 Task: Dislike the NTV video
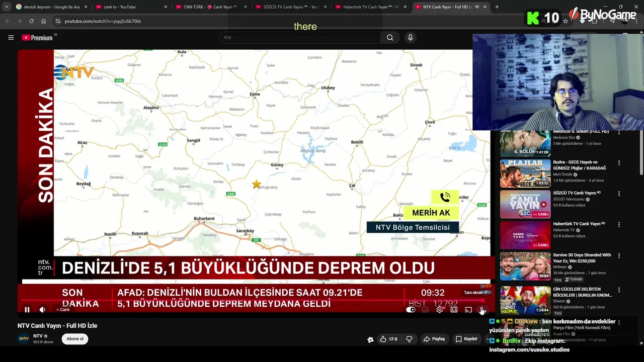point(409,339)
